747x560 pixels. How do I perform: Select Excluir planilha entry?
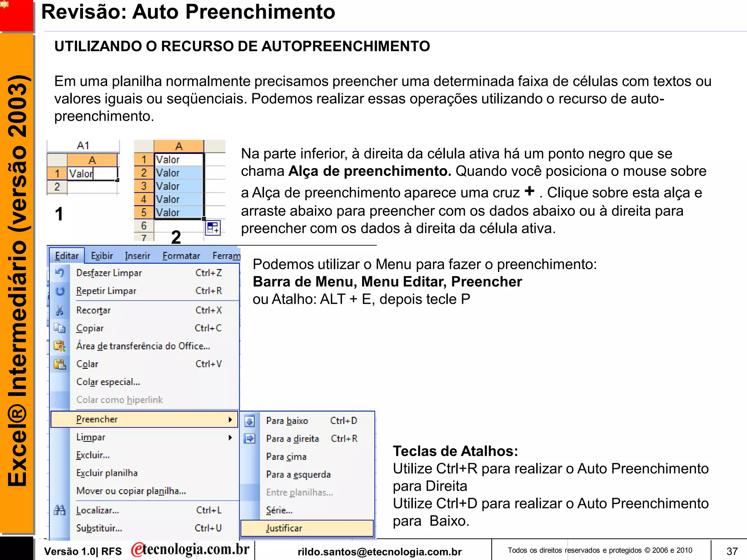(x=144, y=473)
